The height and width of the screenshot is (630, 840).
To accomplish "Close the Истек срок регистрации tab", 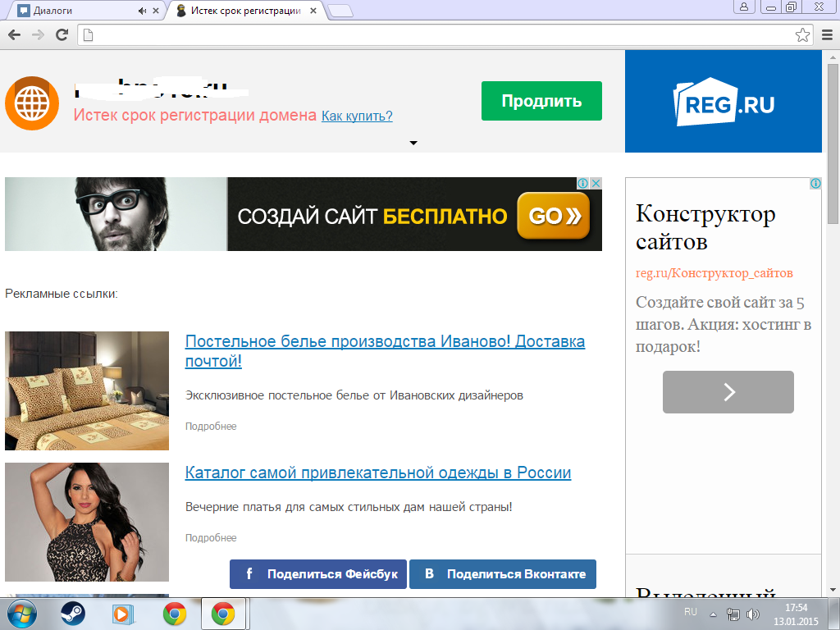I will coord(313,11).
